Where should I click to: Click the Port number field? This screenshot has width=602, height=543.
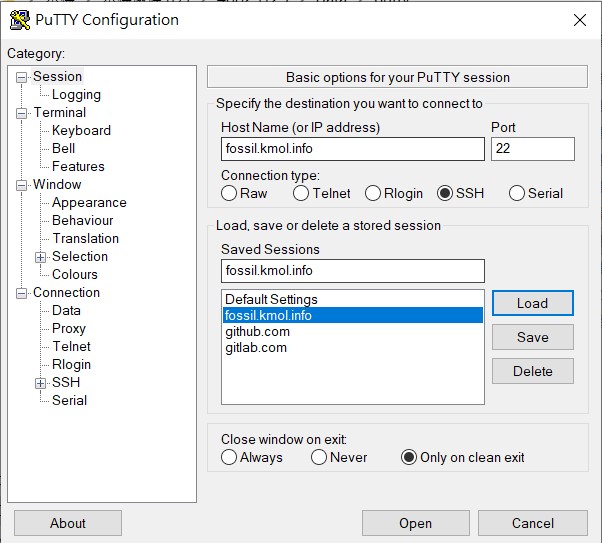(533, 149)
